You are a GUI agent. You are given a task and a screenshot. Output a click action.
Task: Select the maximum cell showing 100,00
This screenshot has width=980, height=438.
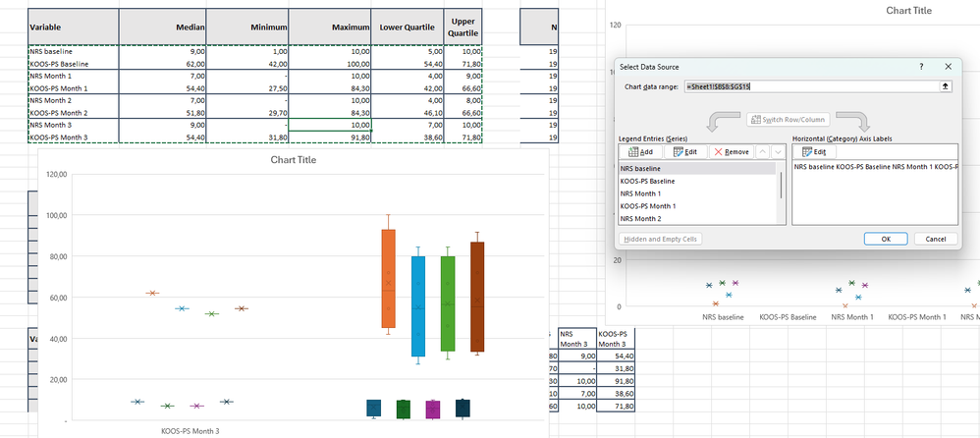click(329, 64)
